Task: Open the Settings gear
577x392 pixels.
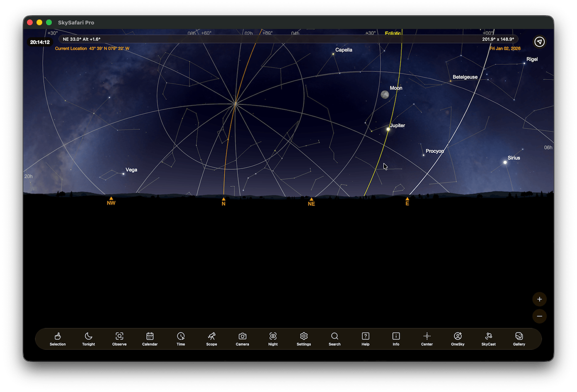Action: click(304, 339)
